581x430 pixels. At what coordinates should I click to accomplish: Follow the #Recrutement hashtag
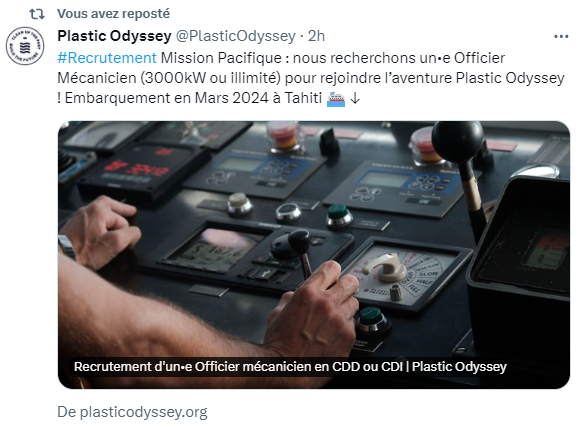[107, 58]
